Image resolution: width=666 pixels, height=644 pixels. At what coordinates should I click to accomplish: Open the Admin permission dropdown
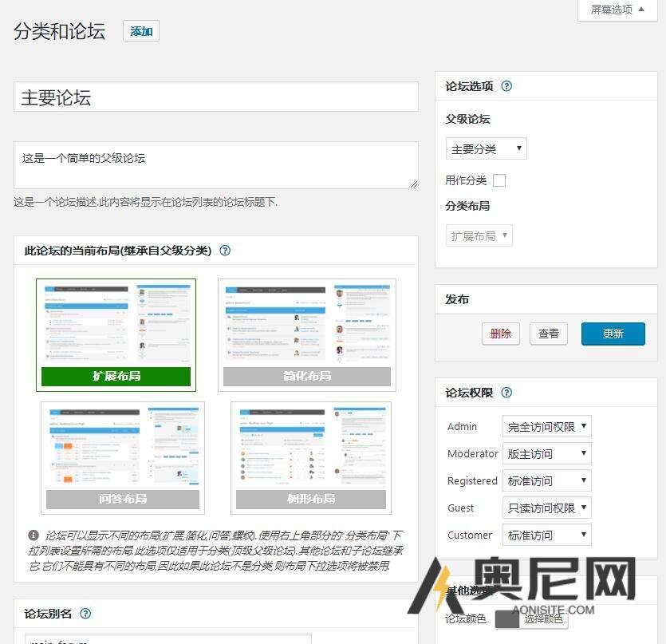pyautogui.click(x=546, y=426)
